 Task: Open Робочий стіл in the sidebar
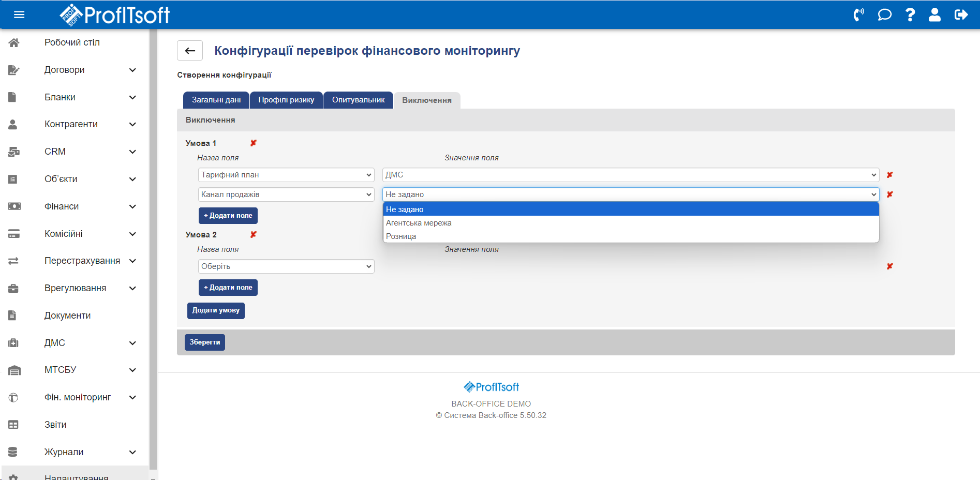(72, 42)
